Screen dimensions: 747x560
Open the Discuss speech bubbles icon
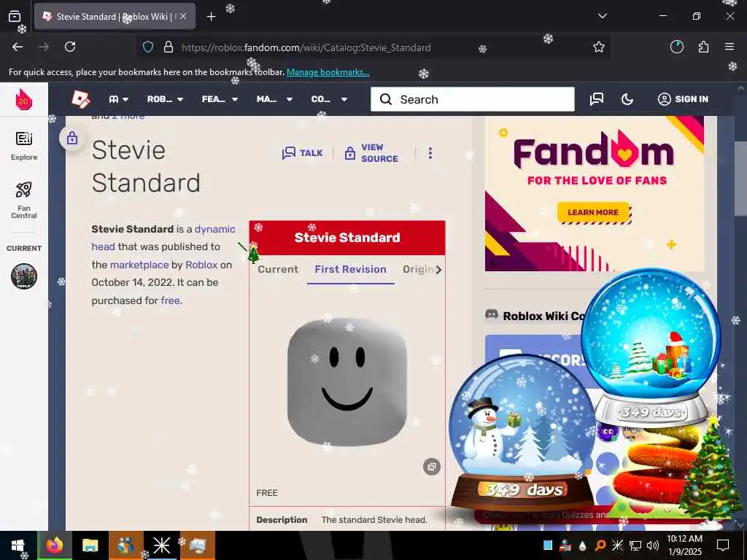597,99
